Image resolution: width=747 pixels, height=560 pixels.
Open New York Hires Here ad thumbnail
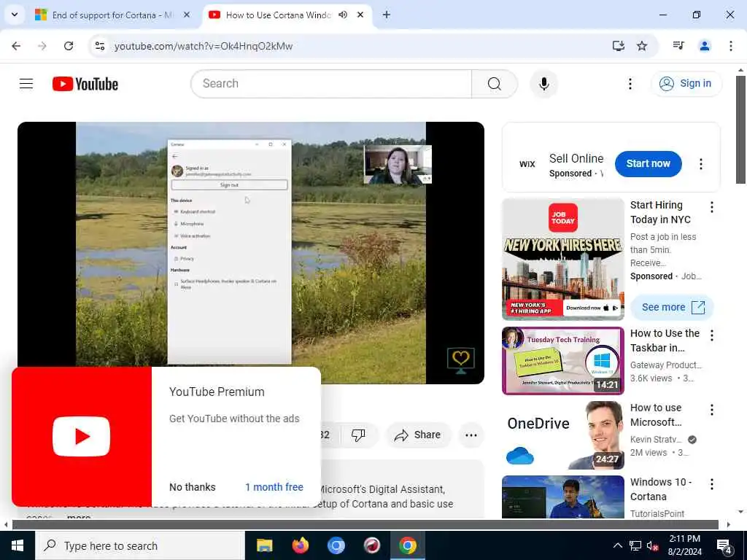pyautogui.click(x=563, y=259)
